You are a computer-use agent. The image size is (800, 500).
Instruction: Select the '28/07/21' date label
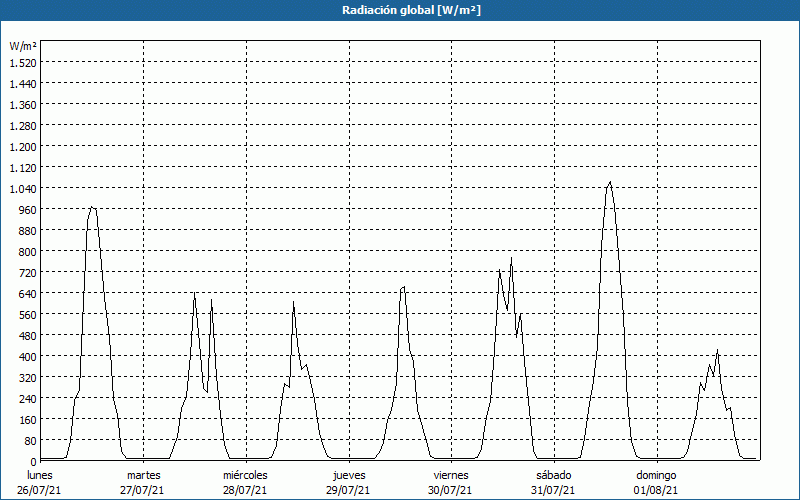pos(245,490)
